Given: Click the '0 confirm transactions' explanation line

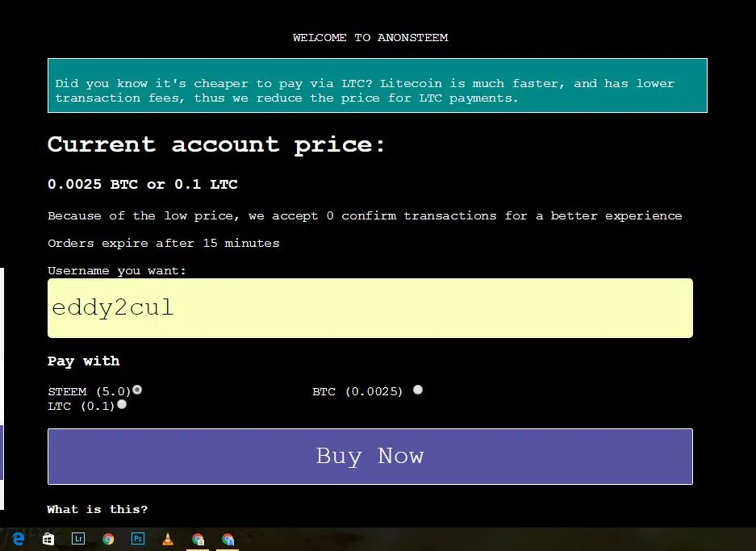Looking at the screenshot, I should [x=365, y=216].
